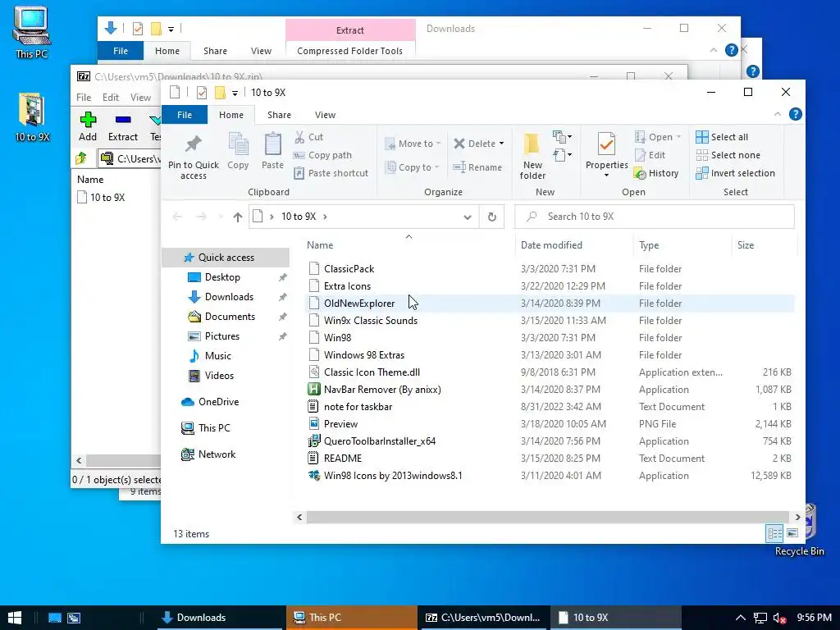Open Compressed Folder Tools tab in Downloads
840x630 pixels.
click(x=349, y=51)
